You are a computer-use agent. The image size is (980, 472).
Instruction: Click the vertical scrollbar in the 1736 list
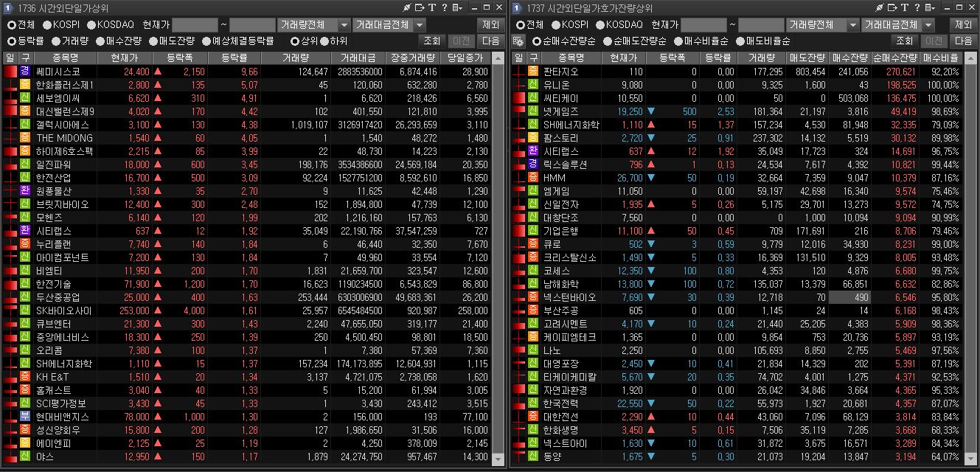point(499,258)
